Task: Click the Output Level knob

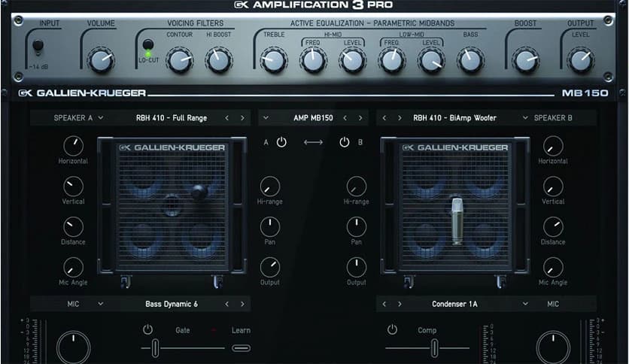Action: 580,60
